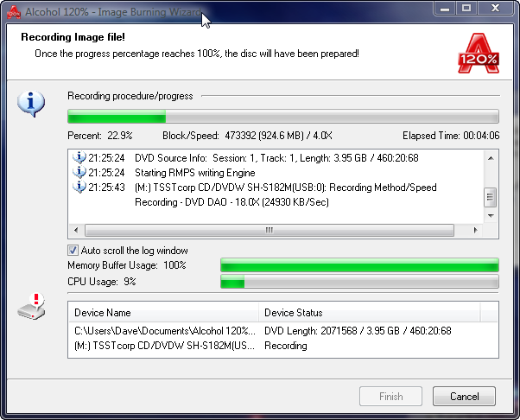Click the red Alcohol 120% logo

pyautogui.click(x=479, y=53)
